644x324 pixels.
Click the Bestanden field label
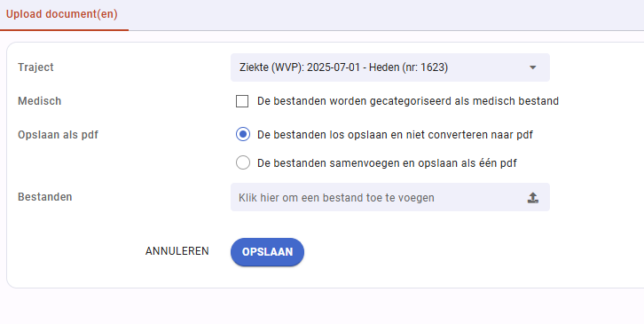tap(45, 197)
